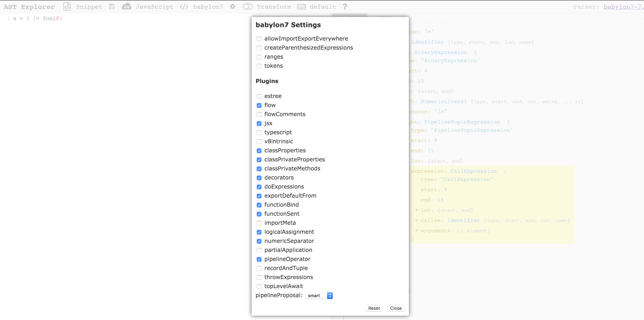Uncheck exportDefaultFrom plugin
Viewport: 644px width, 320px height.
coord(259,196)
